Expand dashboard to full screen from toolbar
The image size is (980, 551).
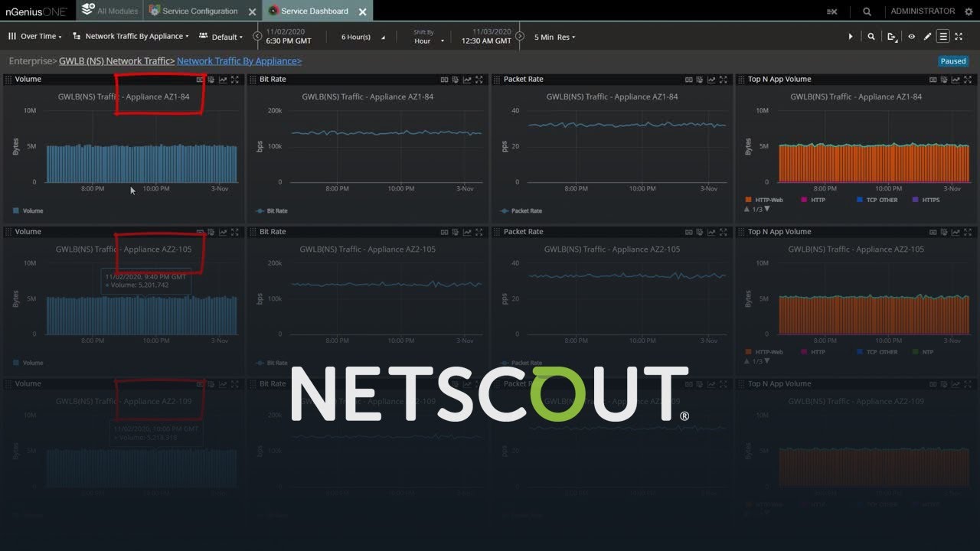959,37
